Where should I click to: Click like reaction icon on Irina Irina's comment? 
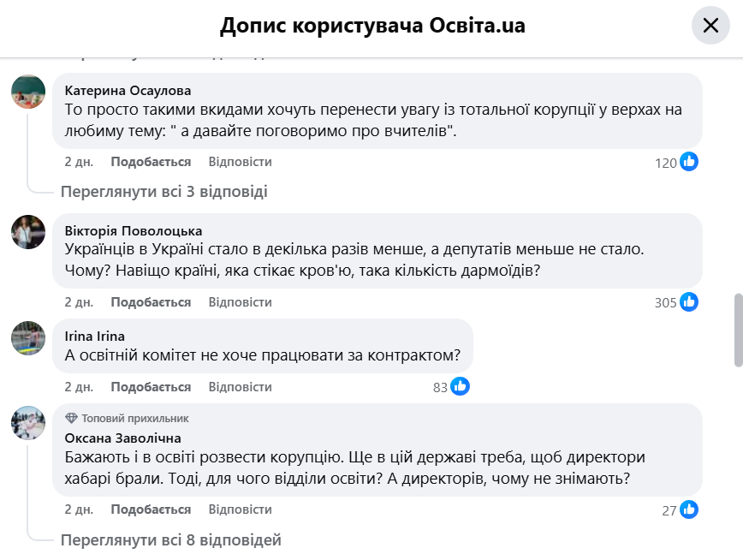pos(460,387)
